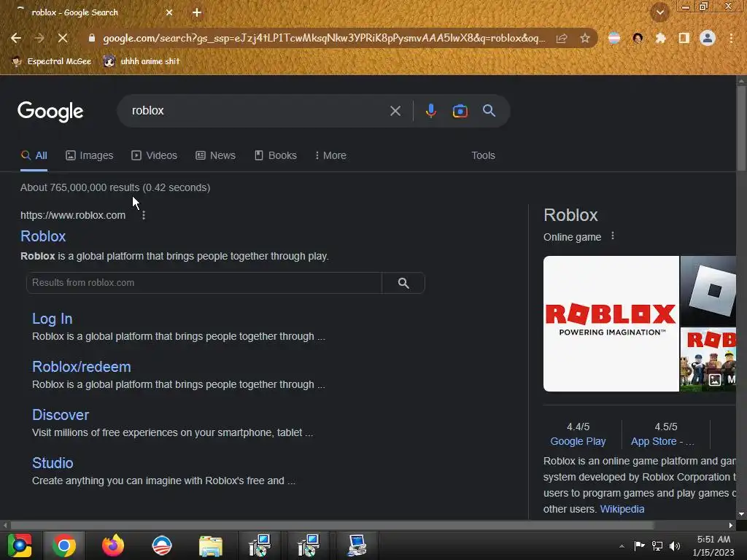Open Chrome from the taskbar
747x560 pixels.
coord(64,545)
